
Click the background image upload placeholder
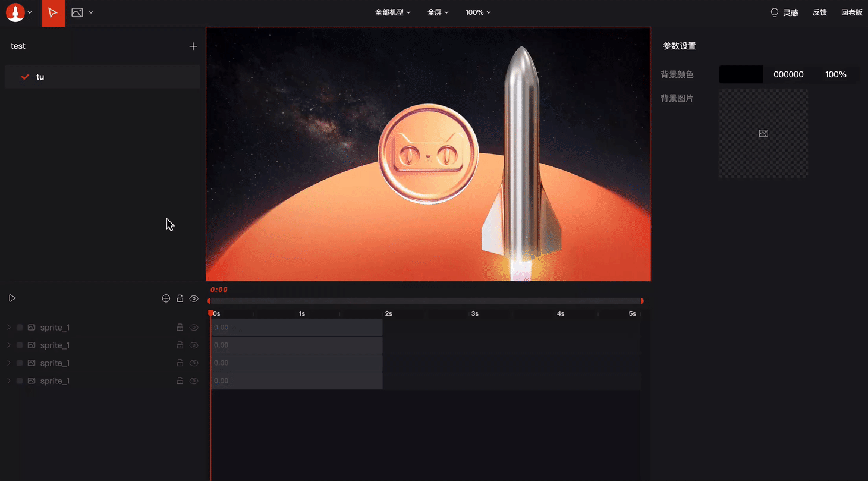tap(763, 133)
